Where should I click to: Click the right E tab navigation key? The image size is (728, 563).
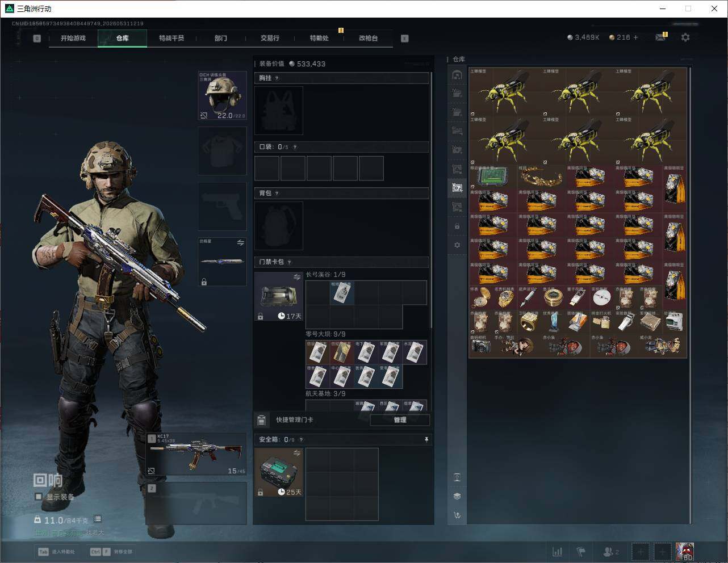[404, 39]
